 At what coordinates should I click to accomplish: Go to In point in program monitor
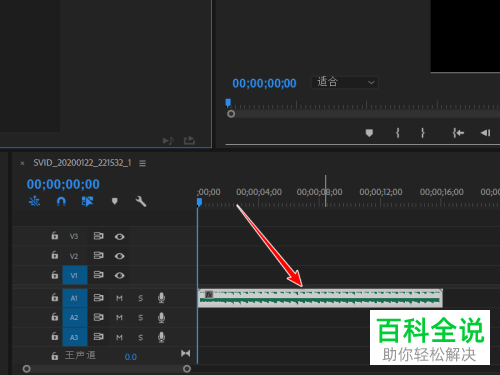[x=458, y=133]
